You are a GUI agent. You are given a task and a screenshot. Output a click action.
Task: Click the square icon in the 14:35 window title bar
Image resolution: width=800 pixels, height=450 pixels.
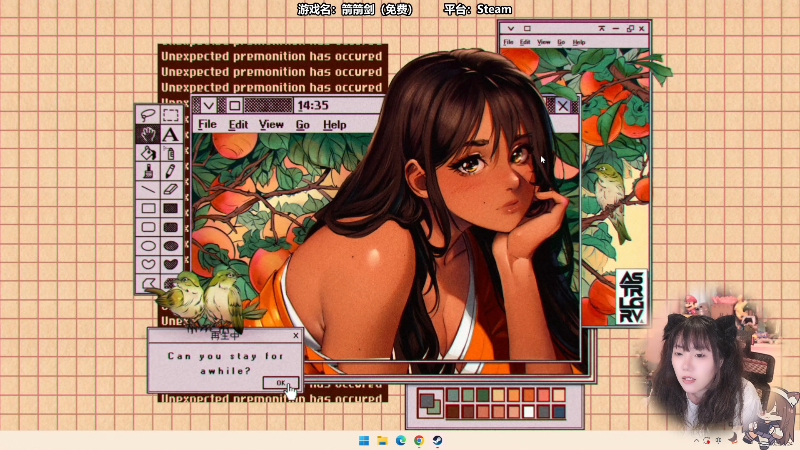234,106
